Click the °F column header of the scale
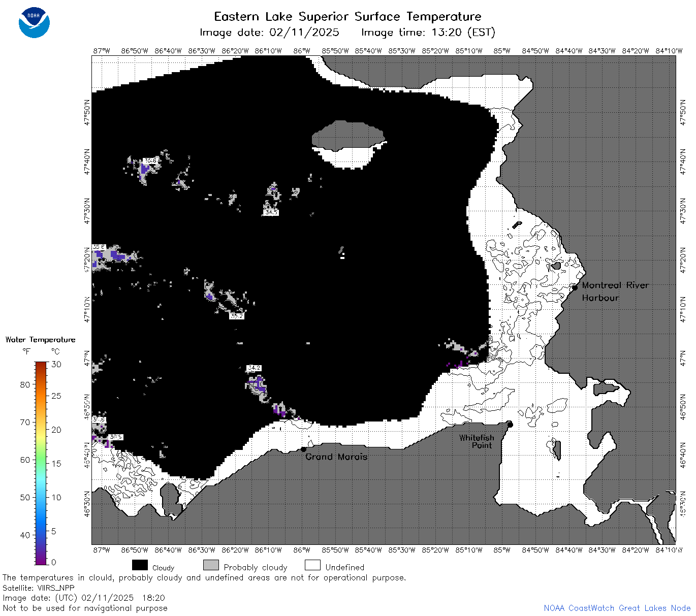The image size is (696, 616). tap(26, 351)
